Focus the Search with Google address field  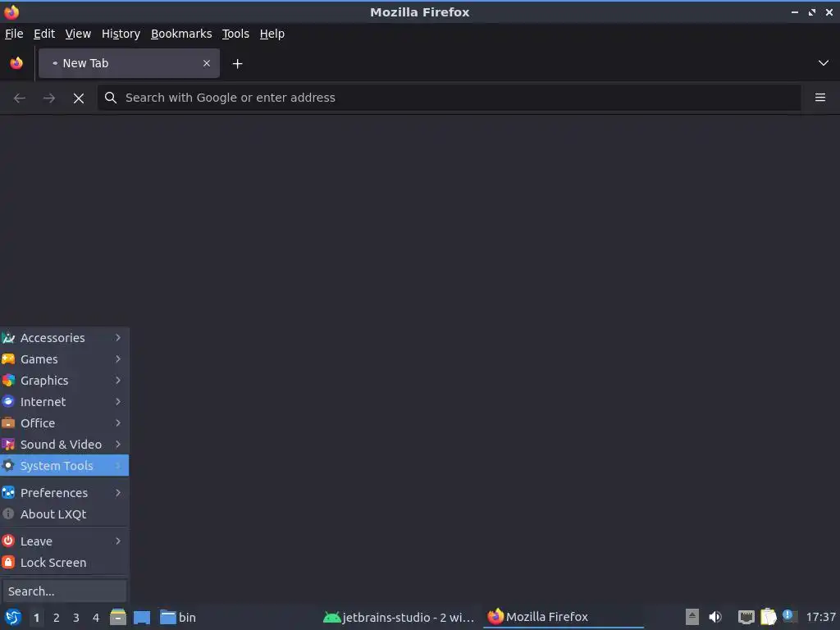coord(449,98)
